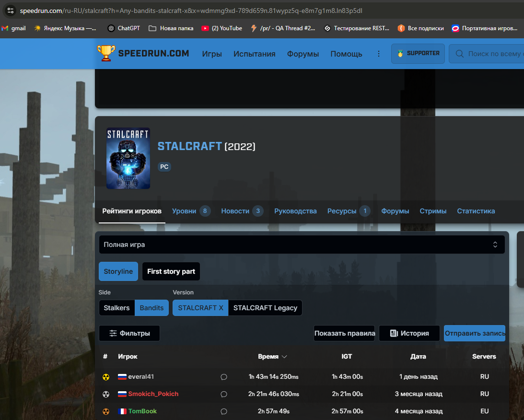Switch to the Уровни tab

coord(191,211)
